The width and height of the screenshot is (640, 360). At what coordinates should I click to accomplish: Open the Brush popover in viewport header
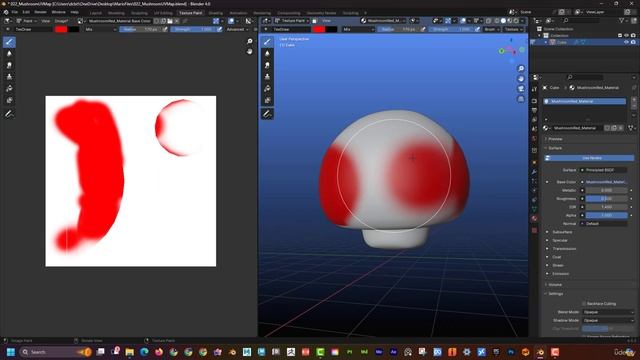491,29
